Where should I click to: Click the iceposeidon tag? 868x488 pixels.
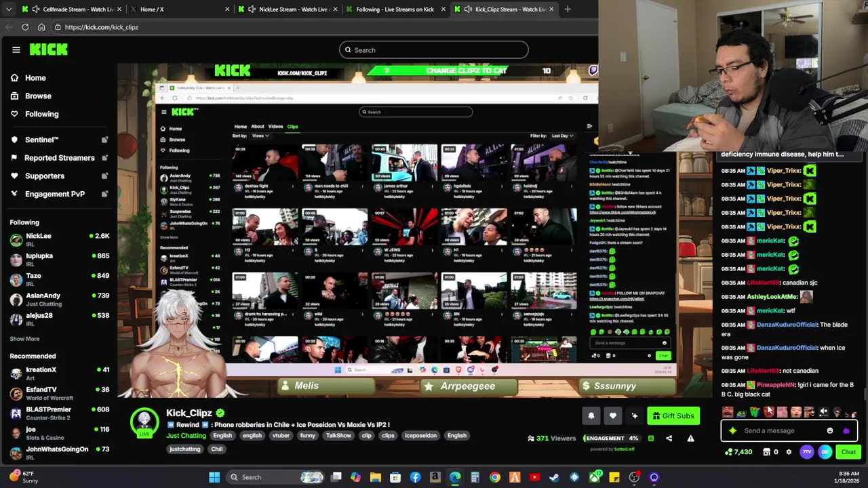pyautogui.click(x=420, y=436)
